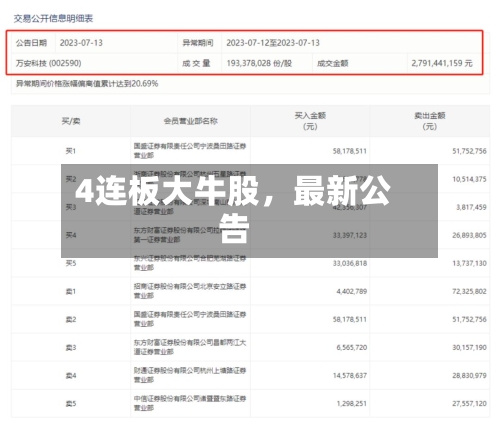Click sell amount 13,737,130

469,263
